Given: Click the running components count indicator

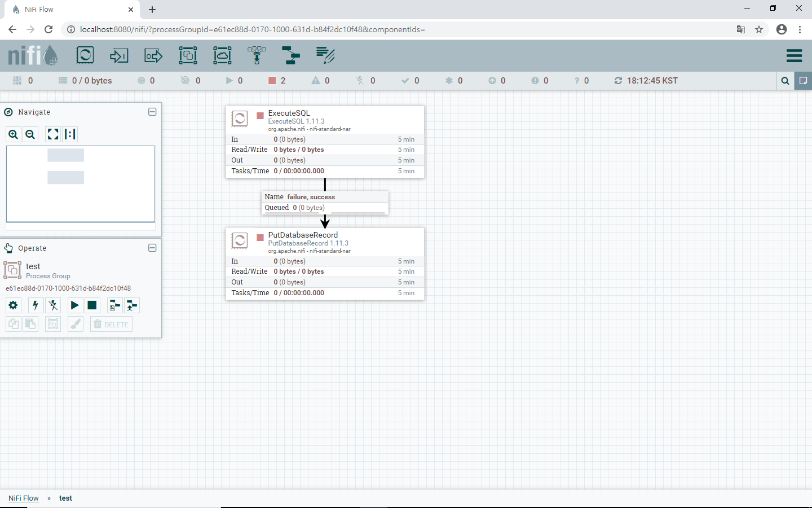Looking at the screenshot, I should tap(234, 81).
